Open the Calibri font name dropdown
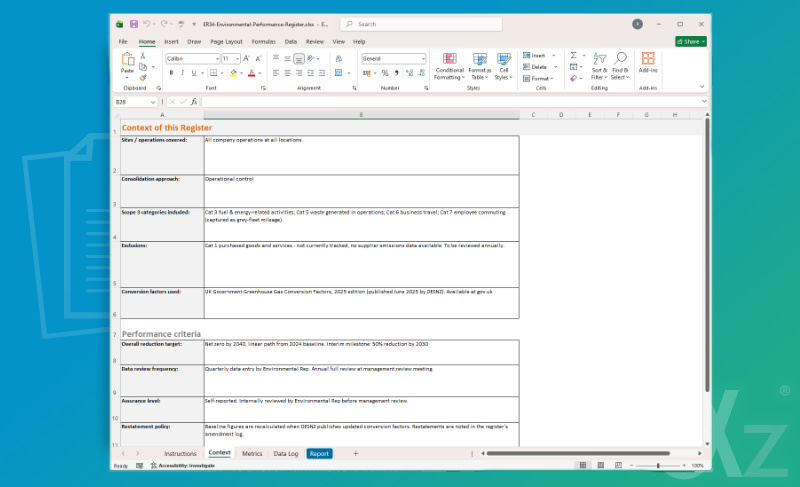Viewport: 800px width, 487px height. [217, 59]
